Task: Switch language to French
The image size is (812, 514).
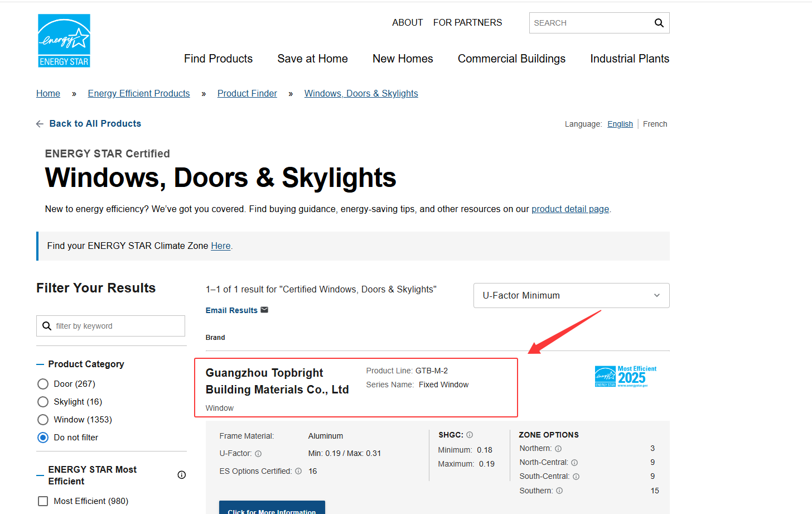Action: click(655, 124)
